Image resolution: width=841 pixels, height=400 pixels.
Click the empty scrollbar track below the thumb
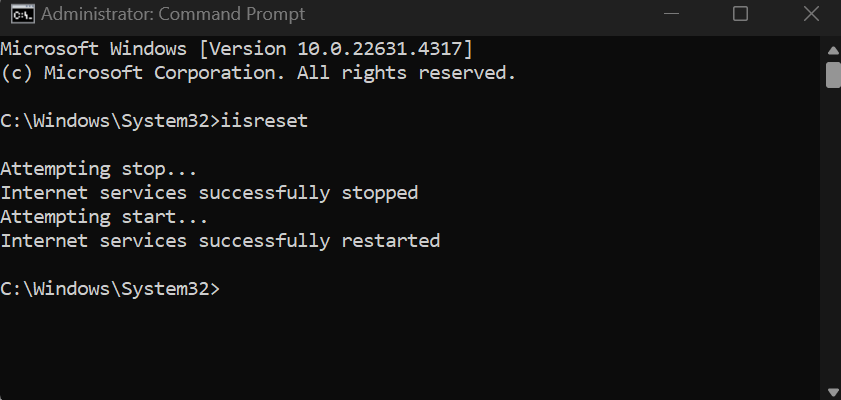[x=833, y=236]
